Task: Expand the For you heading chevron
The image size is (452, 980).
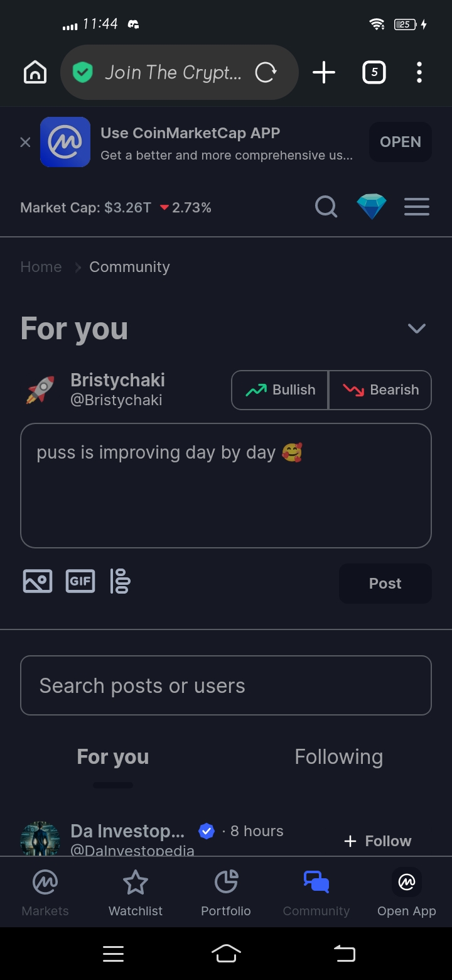Action: (x=417, y=329)
